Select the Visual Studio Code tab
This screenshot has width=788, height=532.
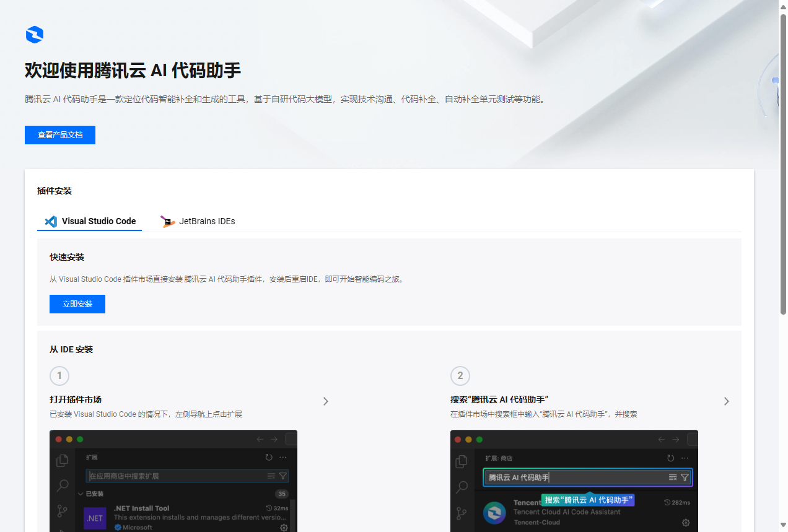tap(89, 221)
